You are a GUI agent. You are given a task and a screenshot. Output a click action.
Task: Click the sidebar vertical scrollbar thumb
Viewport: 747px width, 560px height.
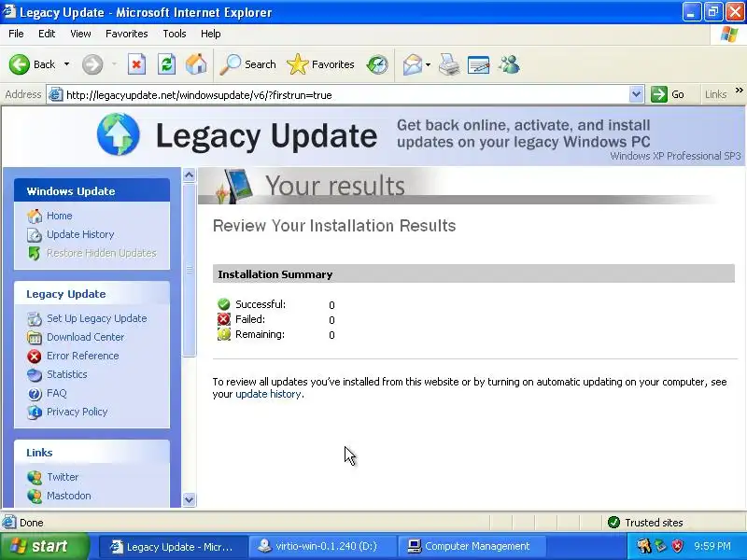pos(190,270)
